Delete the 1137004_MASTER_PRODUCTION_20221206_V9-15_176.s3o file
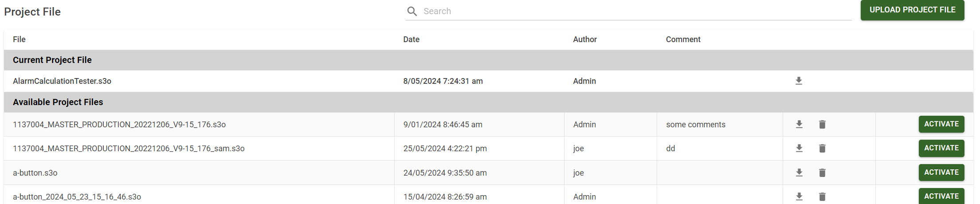The height and width of the screenshot is (204, 980). coord(822,125)
